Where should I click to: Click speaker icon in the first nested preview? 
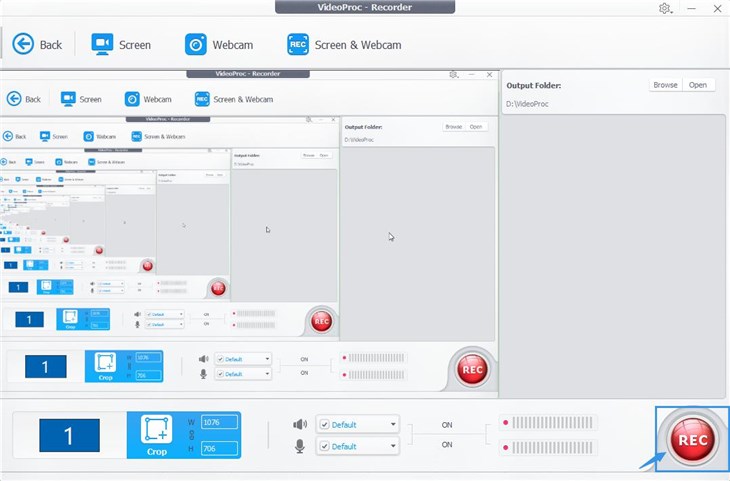203,359
